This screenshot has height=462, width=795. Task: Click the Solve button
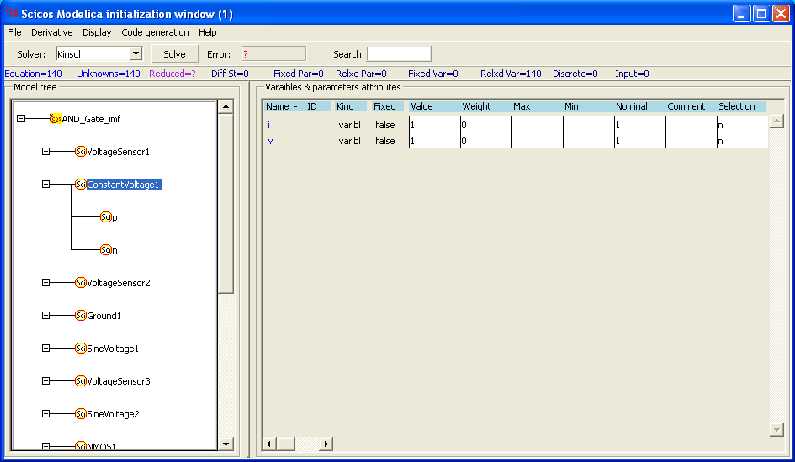174,54
